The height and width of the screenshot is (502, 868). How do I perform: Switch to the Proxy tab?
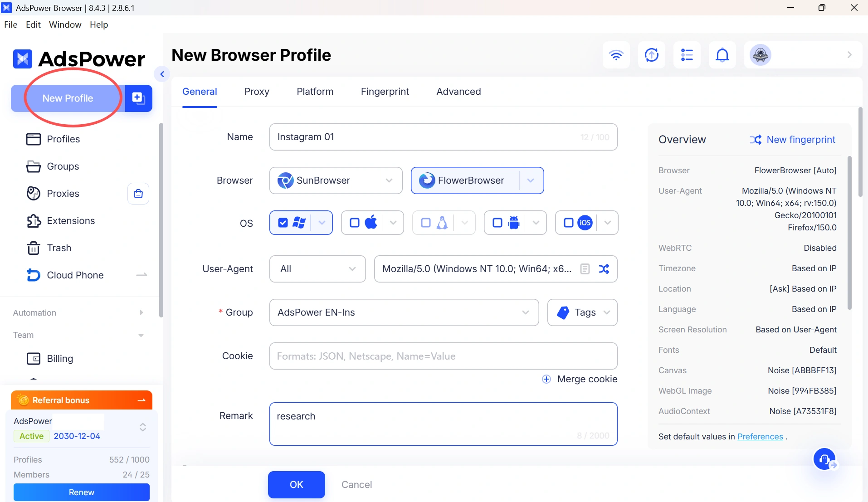pos(257,92)
